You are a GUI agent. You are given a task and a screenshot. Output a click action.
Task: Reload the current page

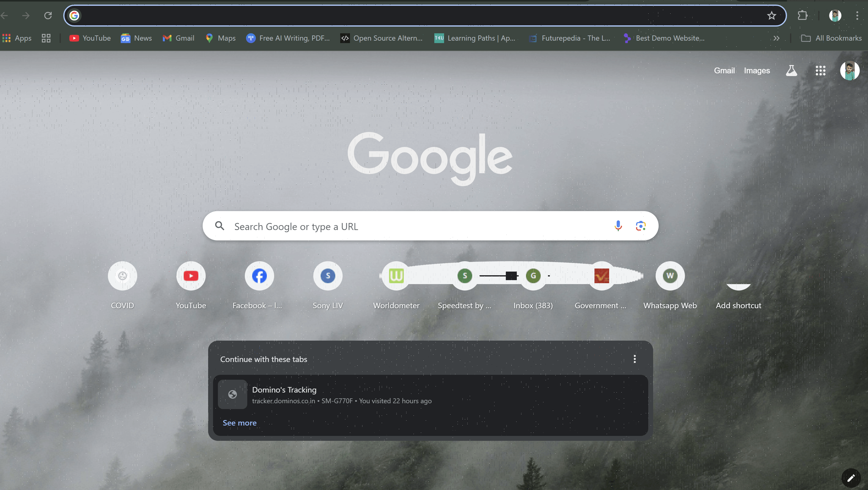[48, 16]
